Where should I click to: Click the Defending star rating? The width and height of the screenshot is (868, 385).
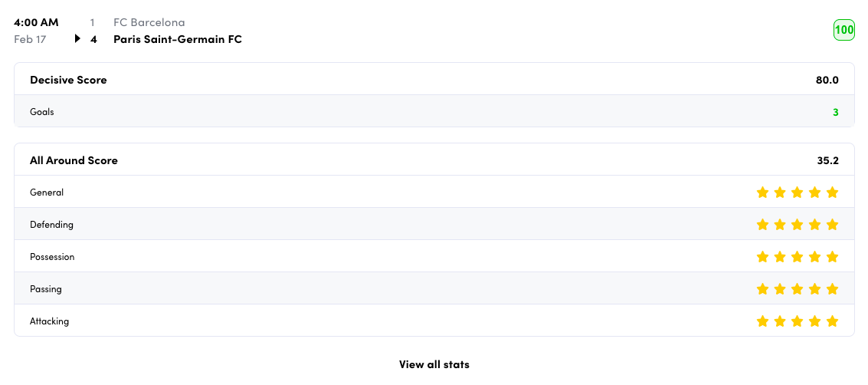pyautogui.click(x=797, y=225)
